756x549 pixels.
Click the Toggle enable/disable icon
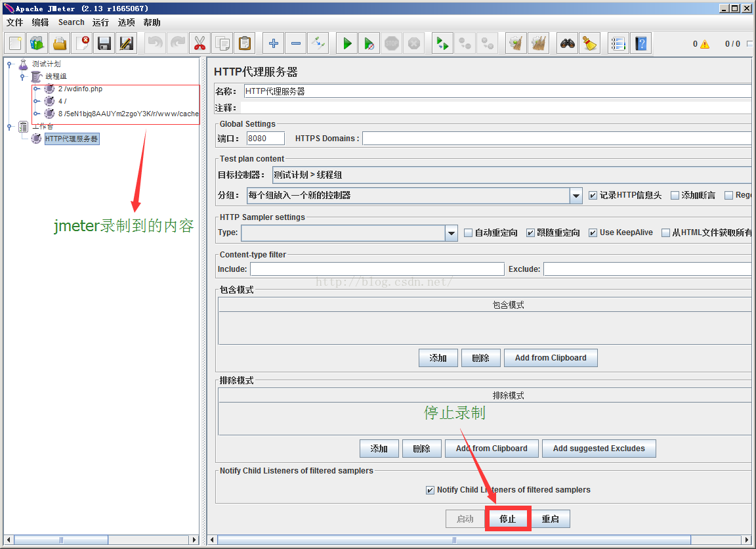coord(318,43)
